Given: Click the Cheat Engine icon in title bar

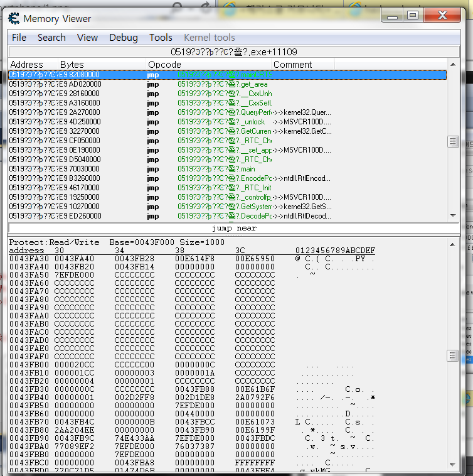Looking at the screenshot, I should [x=13, y=19].
